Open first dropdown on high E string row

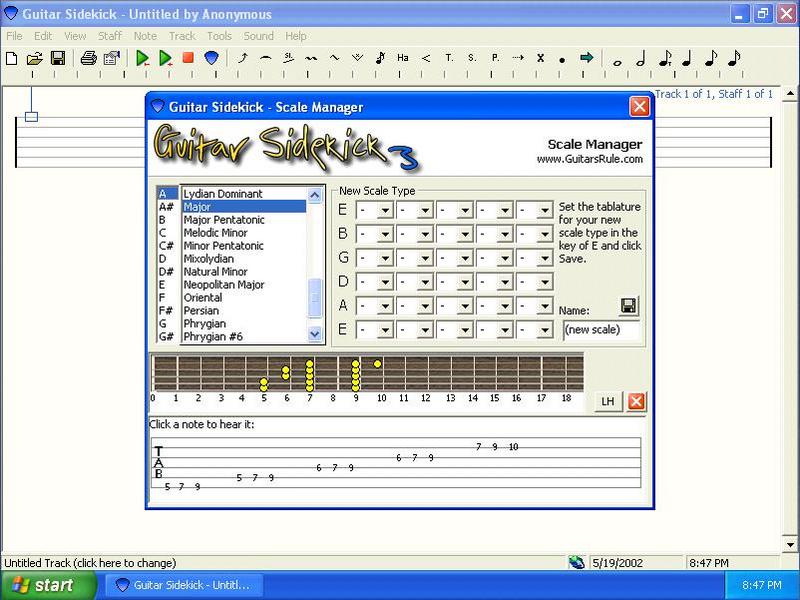(385, 210)
